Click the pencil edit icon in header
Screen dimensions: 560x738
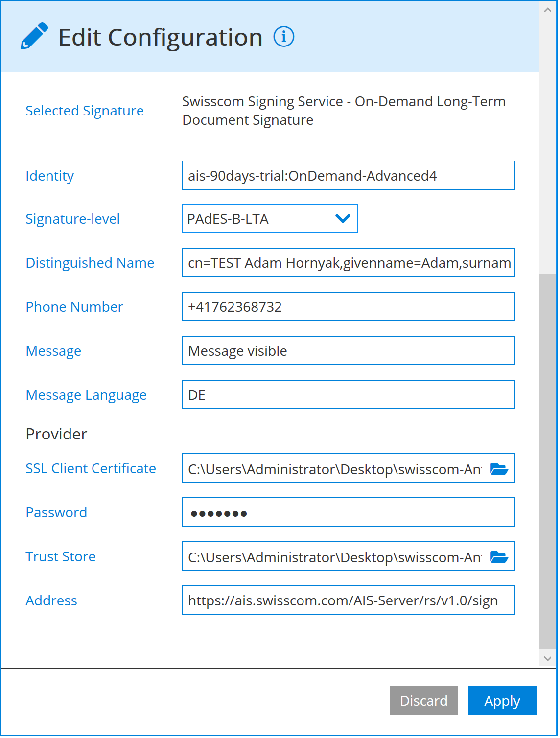click(34, 36)
